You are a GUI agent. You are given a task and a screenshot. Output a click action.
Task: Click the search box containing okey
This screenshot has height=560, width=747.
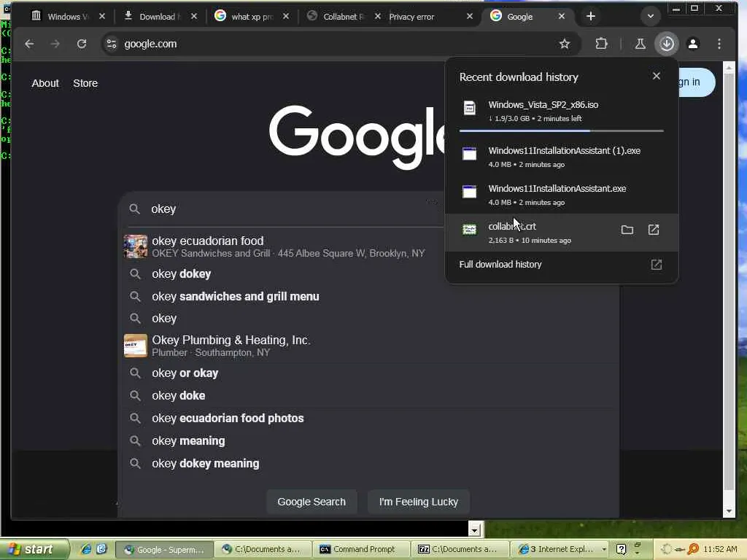(286, 209)
